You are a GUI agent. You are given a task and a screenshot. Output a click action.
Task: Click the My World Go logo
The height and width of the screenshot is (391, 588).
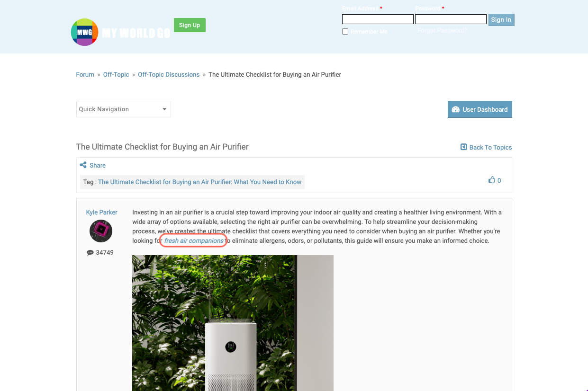(x=120, y=33)
